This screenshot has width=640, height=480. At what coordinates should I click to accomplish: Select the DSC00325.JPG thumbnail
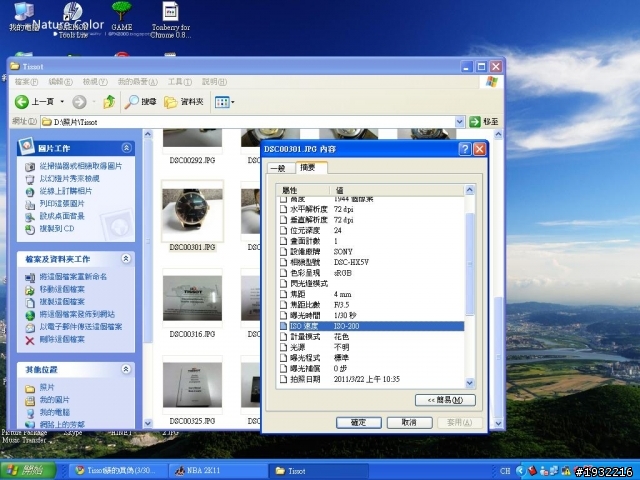pos(192,385)
